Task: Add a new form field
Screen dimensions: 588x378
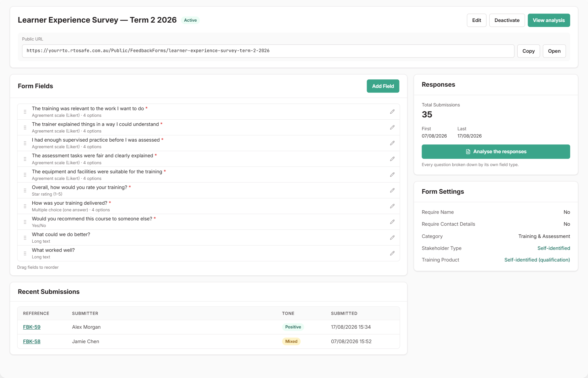Action: tap(383, 86)
